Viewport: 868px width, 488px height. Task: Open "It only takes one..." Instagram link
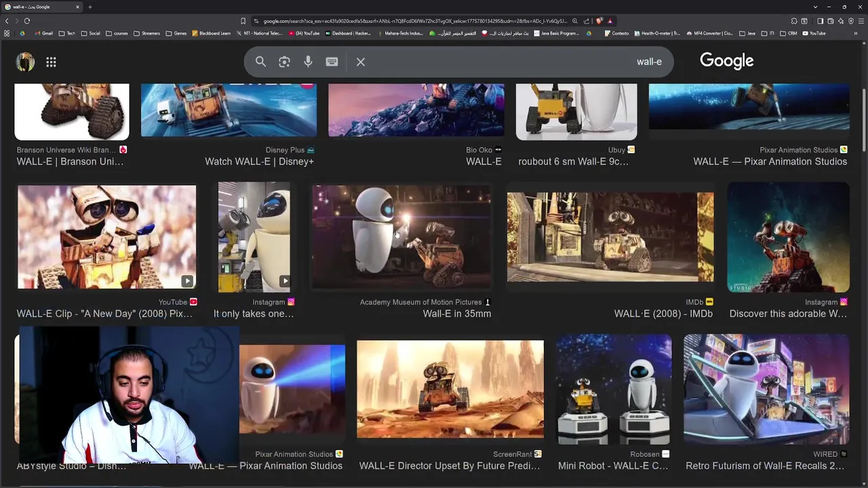254,314
